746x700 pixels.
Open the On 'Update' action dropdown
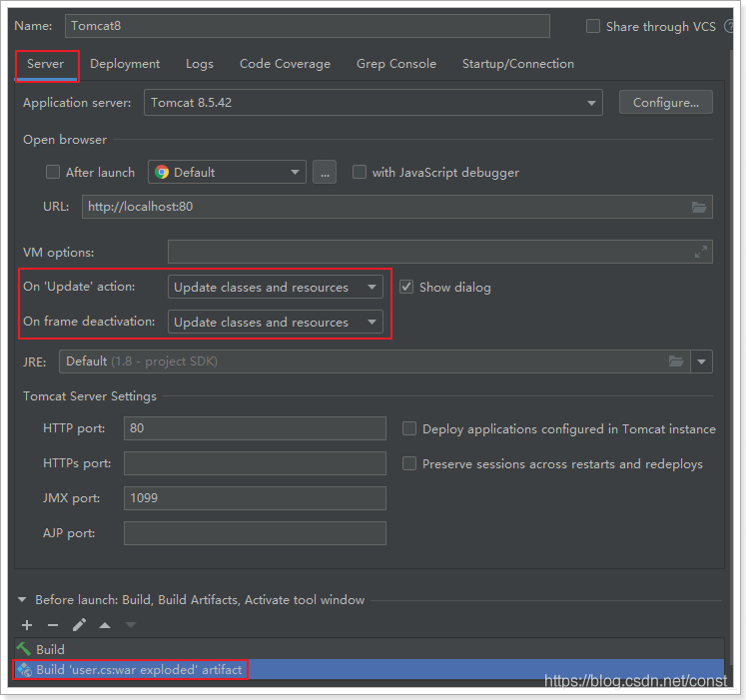(276, 287)
